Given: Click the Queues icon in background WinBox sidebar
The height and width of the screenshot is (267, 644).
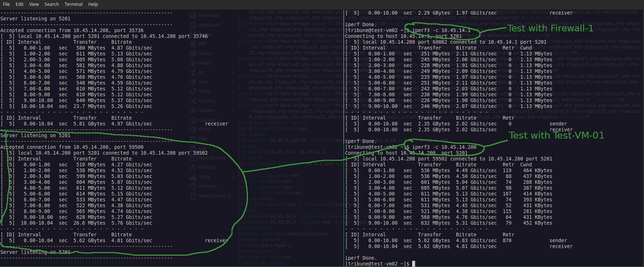Looking at the screenshot, I should click(193, 120).
